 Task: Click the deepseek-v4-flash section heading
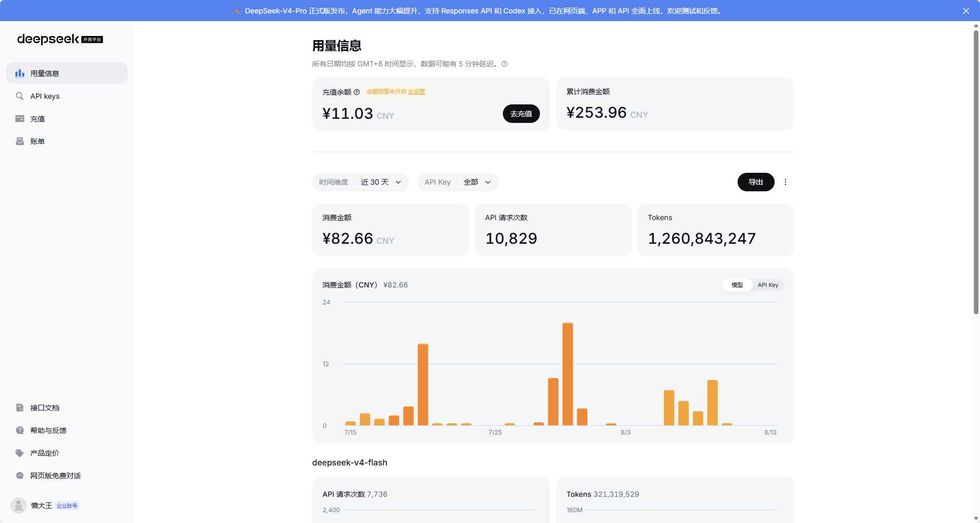click(x=349, y=462)
